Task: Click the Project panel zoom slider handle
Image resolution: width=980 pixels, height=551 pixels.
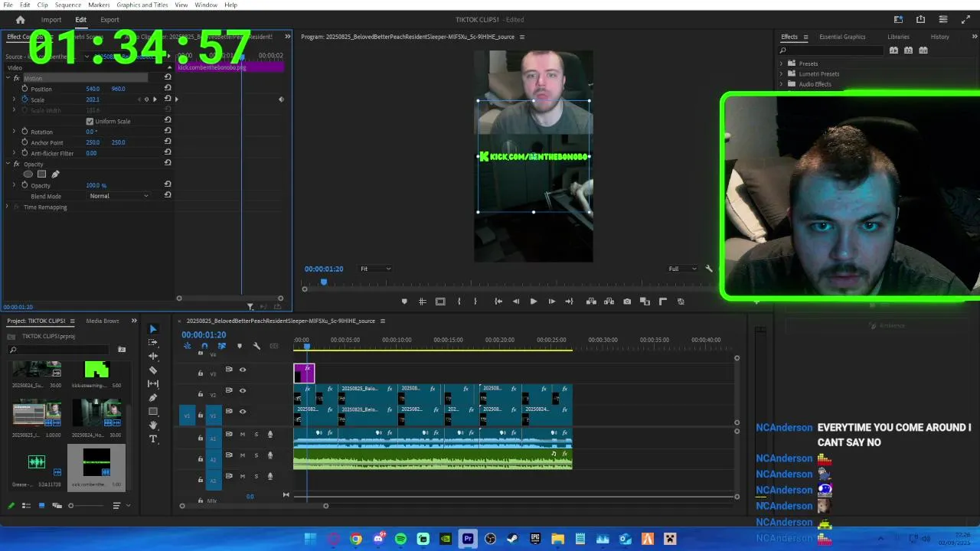Action: (70, 506)
